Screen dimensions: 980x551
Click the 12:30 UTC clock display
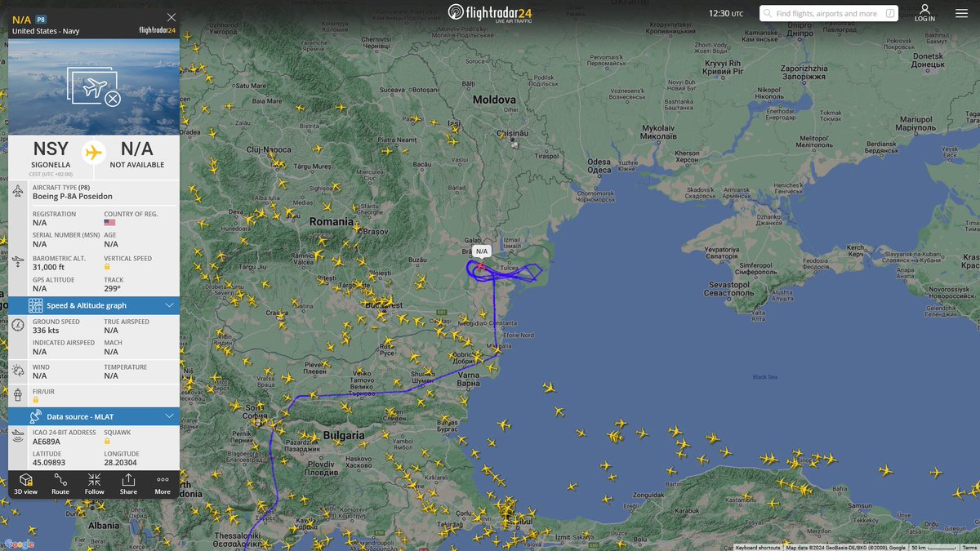(725, 14)
